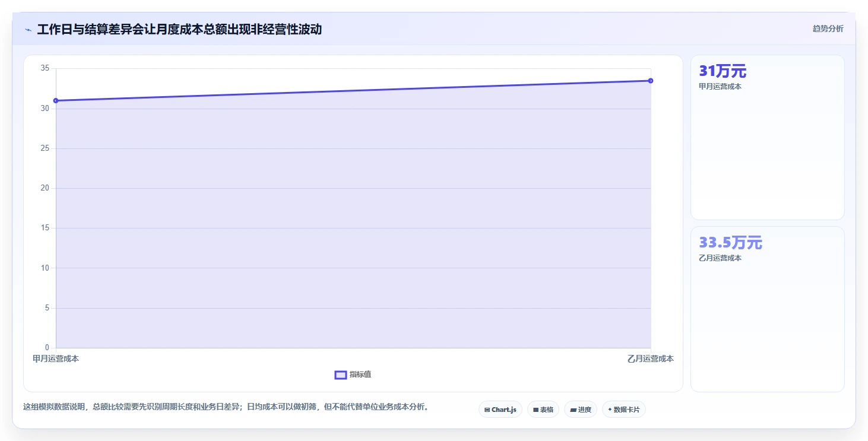This screenshot has height=441, width=868.
Task: Click the y-axis value 20
Action: coord(45,188)
